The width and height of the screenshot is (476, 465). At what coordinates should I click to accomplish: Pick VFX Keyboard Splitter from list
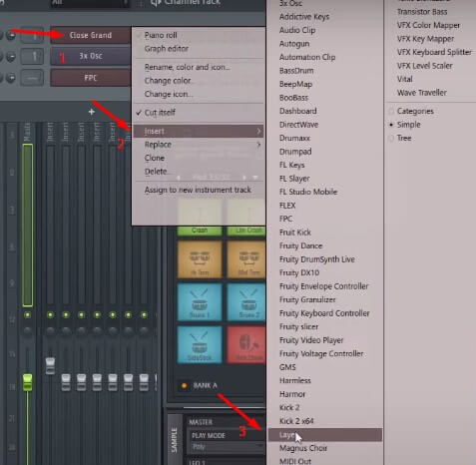click(x=434, y=52)
